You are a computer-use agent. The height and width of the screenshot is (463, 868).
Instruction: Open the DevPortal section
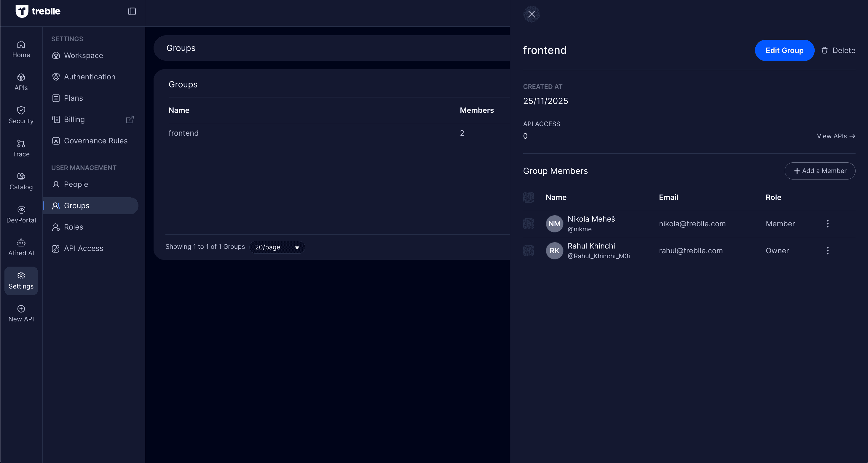(21, 214)
